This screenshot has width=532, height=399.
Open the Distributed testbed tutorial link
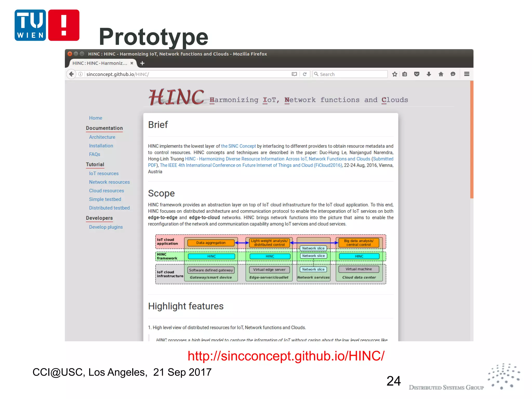click(x=109, y=208)
